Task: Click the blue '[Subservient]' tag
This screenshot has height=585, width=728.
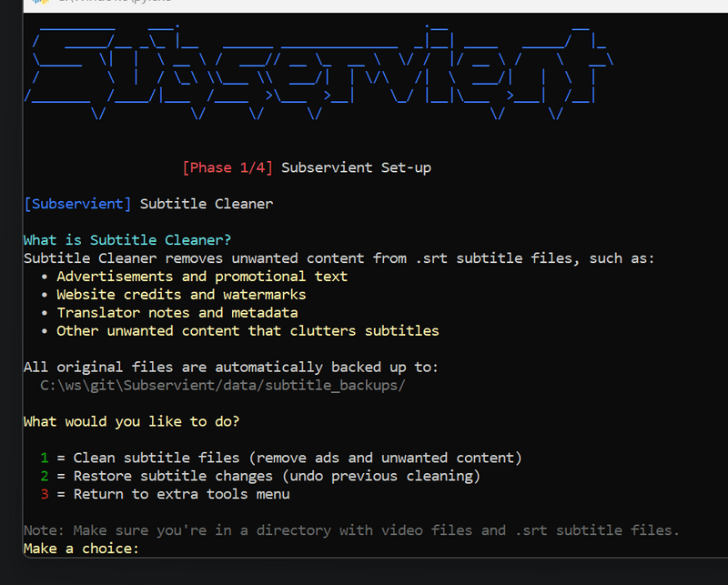Action: pos(77,204)
